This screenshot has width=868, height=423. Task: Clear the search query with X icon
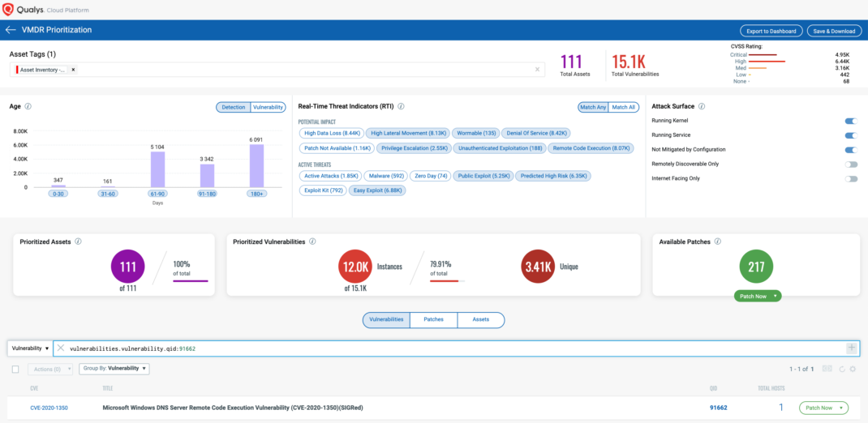[61, 348]
